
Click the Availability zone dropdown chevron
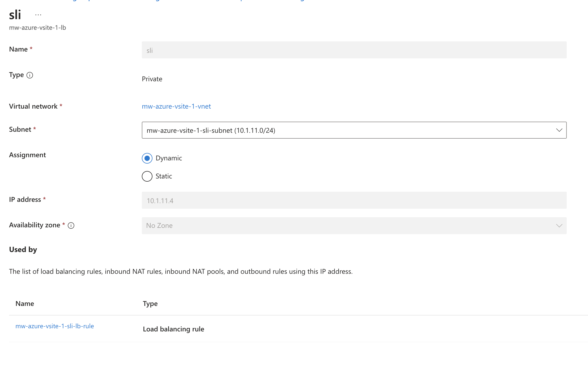point(559,225)
